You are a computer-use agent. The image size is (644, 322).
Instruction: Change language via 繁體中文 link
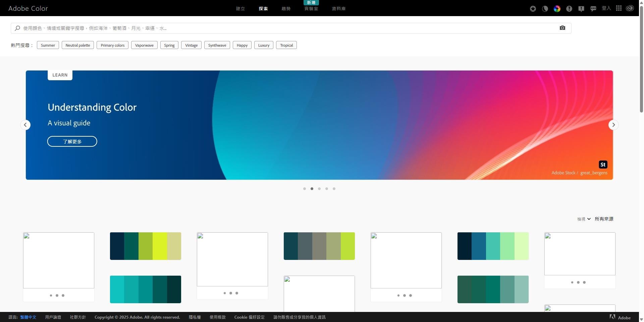[x=28, y=317]
